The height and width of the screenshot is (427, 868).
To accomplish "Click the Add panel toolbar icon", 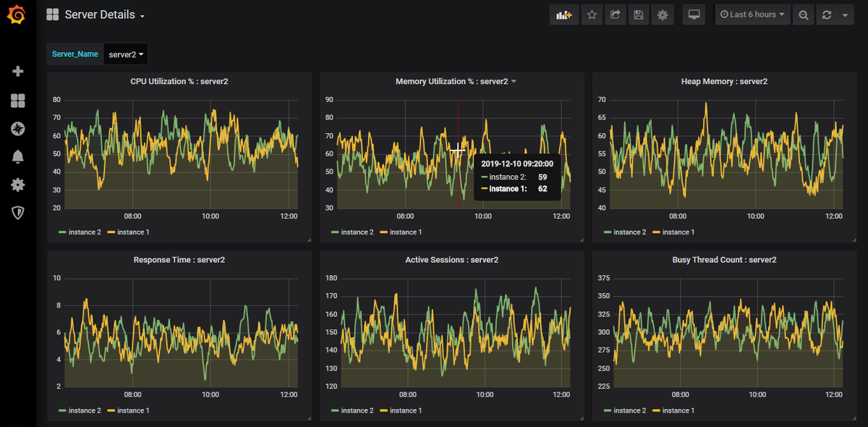I will point(564,14).
